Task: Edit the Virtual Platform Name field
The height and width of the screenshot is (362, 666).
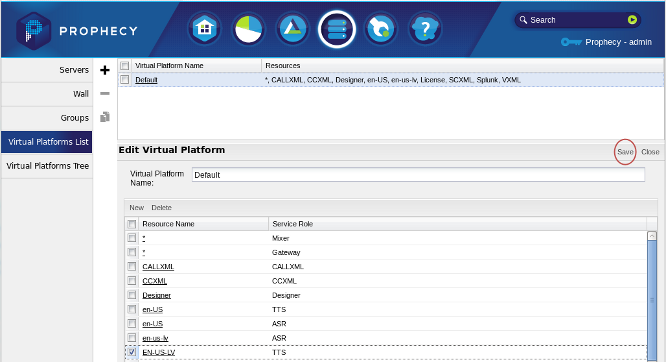Action: 418,175
